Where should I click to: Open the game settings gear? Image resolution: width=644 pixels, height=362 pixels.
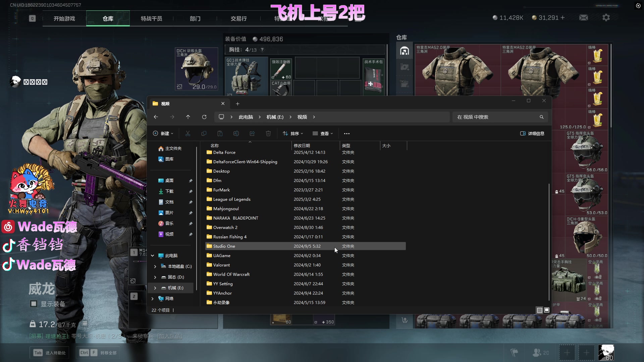click(606, 17)
